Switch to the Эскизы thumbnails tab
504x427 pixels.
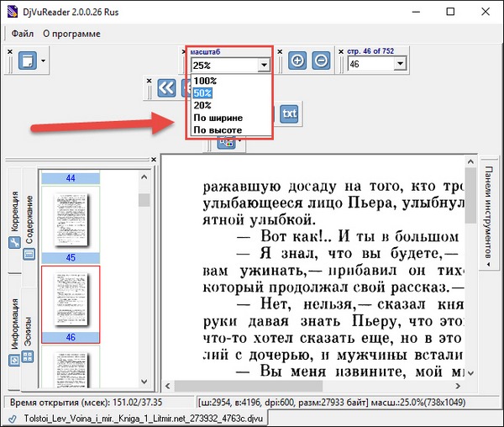29,340
